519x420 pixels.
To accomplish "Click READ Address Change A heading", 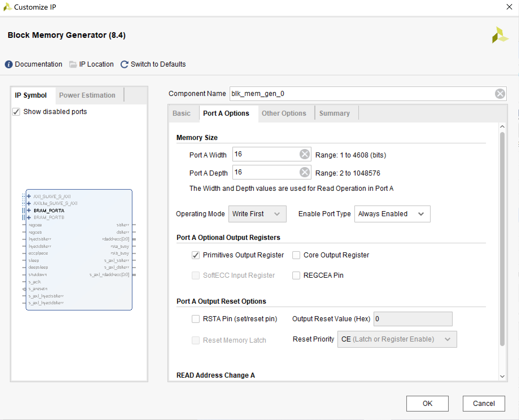I will 215,375.
